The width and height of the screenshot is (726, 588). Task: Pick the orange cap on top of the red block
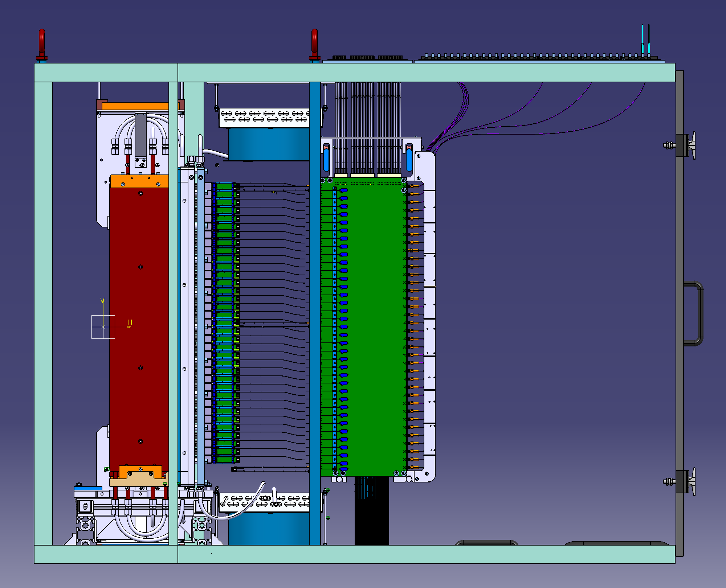139,181
